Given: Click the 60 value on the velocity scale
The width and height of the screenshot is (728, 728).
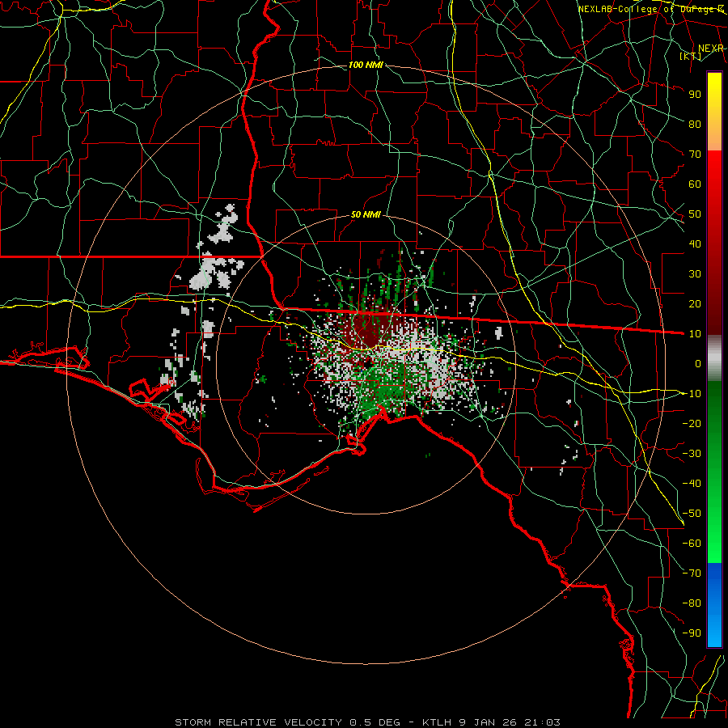Looking at the screenshot, I should [x=695, y=184].
